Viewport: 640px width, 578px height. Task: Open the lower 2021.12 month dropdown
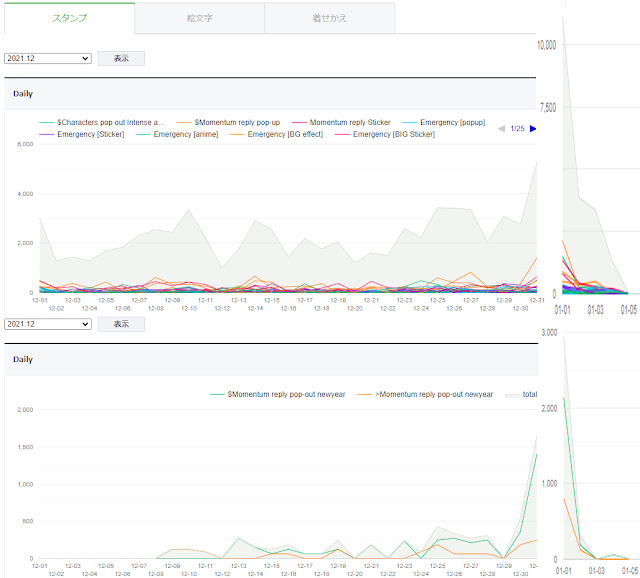(48, 324)
